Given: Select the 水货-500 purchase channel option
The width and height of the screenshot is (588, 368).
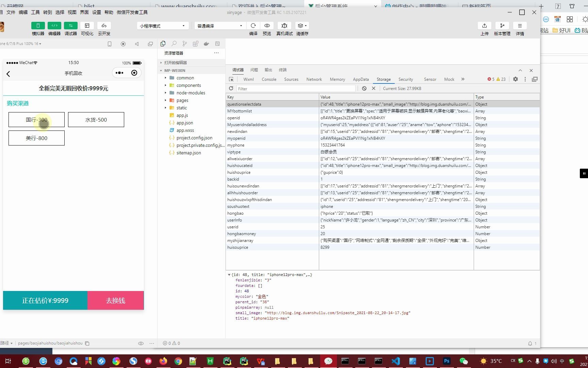Looking at the screenshot, I should (96, 120).
